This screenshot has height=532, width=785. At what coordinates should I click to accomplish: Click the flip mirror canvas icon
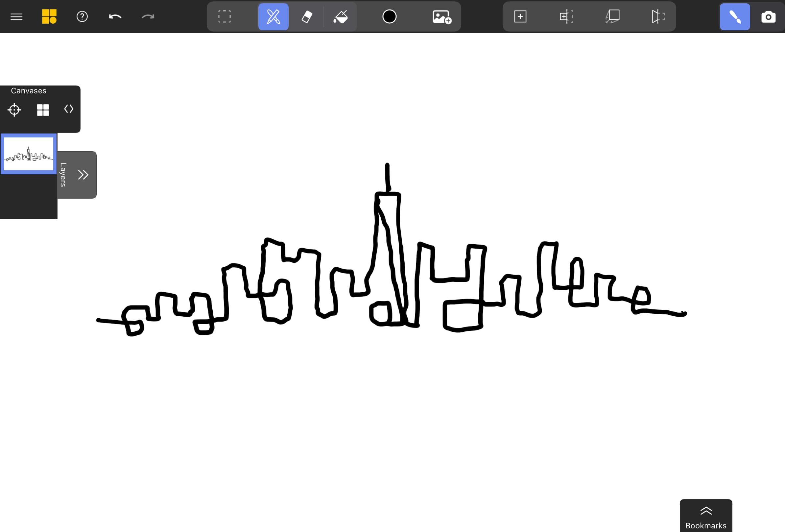click(x=658, y=16)
